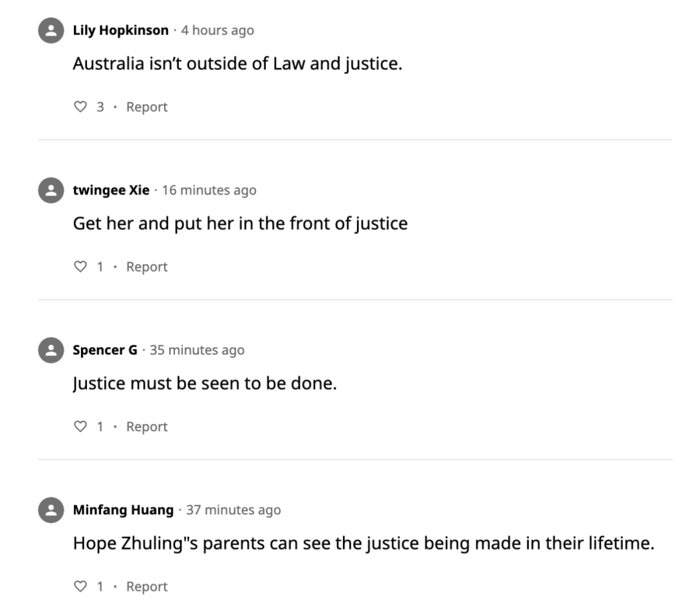This screenshot has height=614, width=700.
Task: Report Spencer G's comment
Action: click(146, 427)
